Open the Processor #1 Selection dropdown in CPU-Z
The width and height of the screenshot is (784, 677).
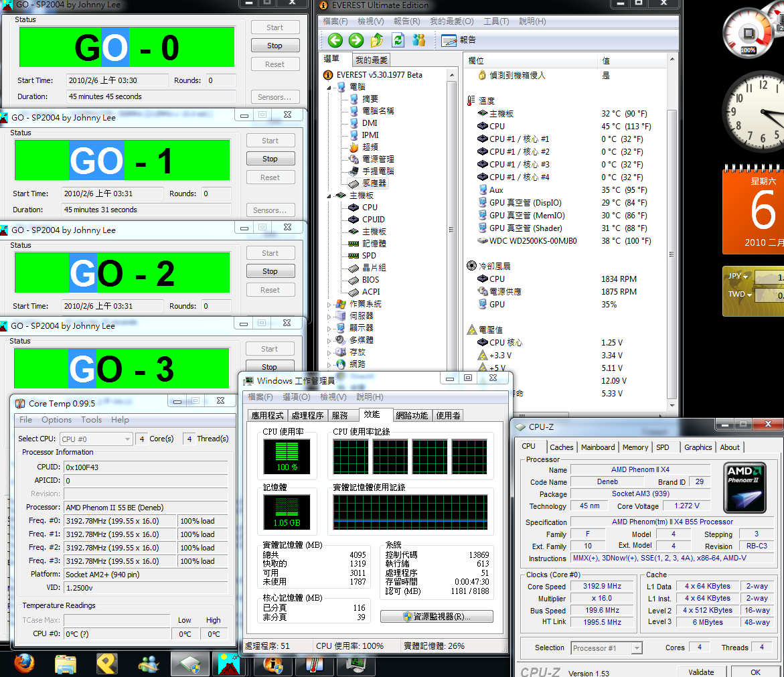coord(607,648)
